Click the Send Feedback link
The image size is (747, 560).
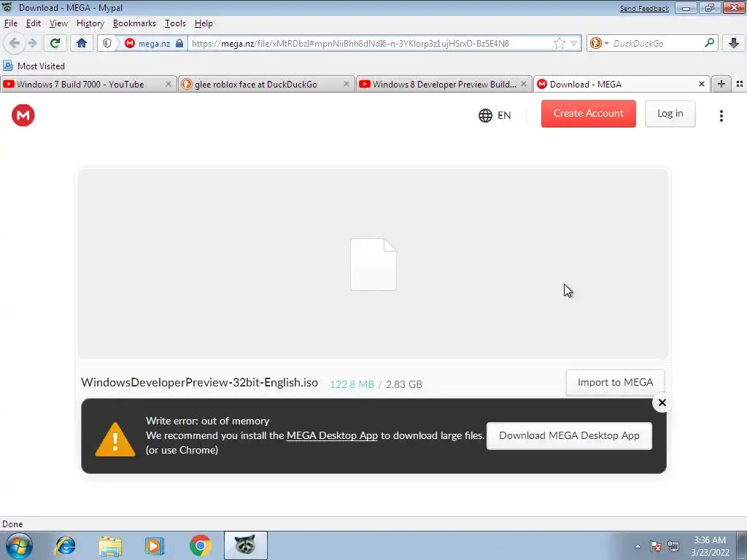click(644, 8)
